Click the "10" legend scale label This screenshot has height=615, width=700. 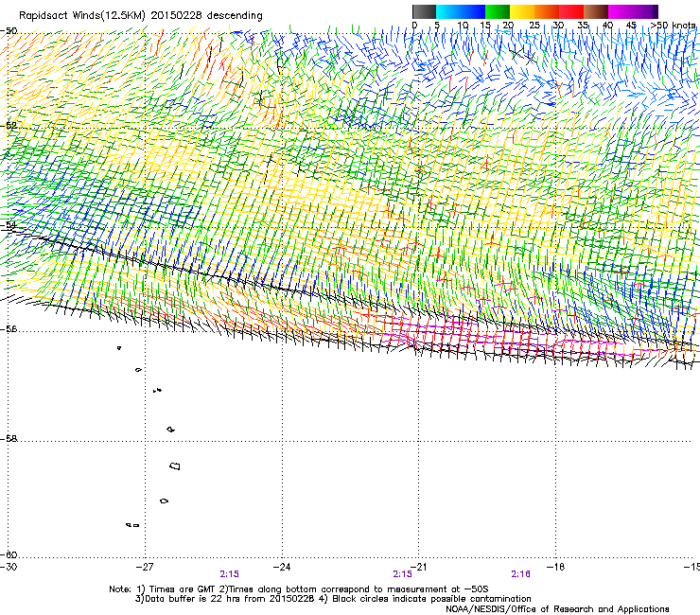[x=463, y=26]
